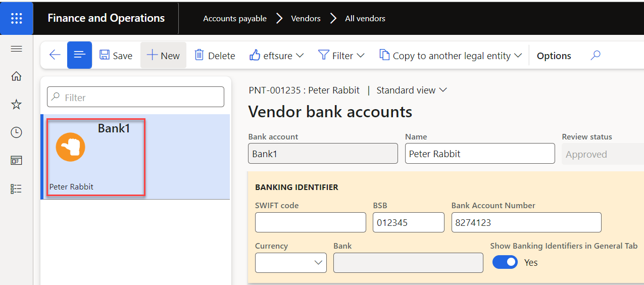This screenshot has height=285, width=644.
Task: Click the BANKING IDENTIFIER section heading
Action: coord(296,187)
